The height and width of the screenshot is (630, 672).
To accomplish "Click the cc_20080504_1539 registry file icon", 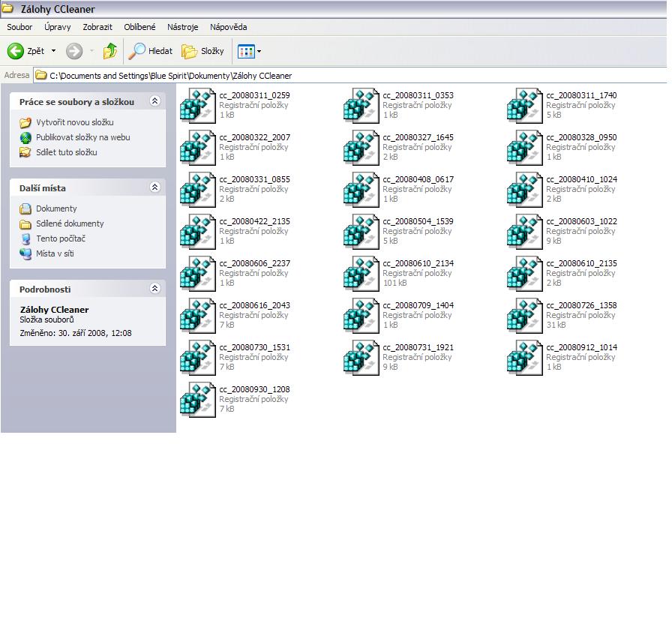I will point(361,231).
